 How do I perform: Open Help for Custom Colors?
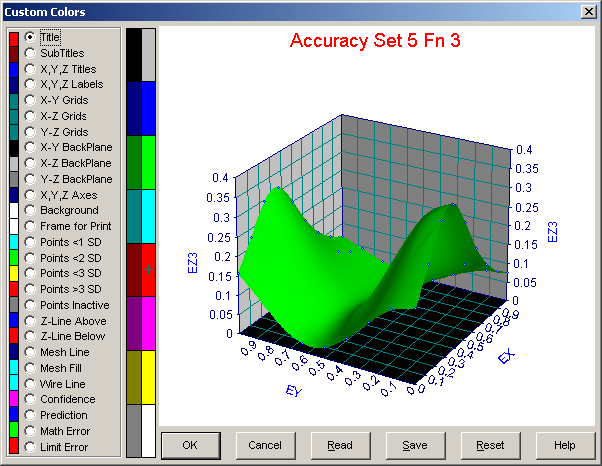565,445
